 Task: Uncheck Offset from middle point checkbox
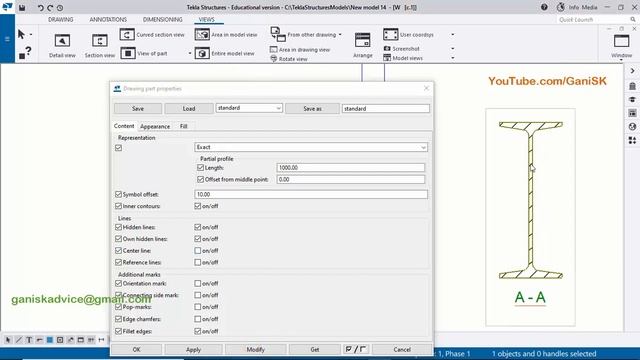coord(200,180)
